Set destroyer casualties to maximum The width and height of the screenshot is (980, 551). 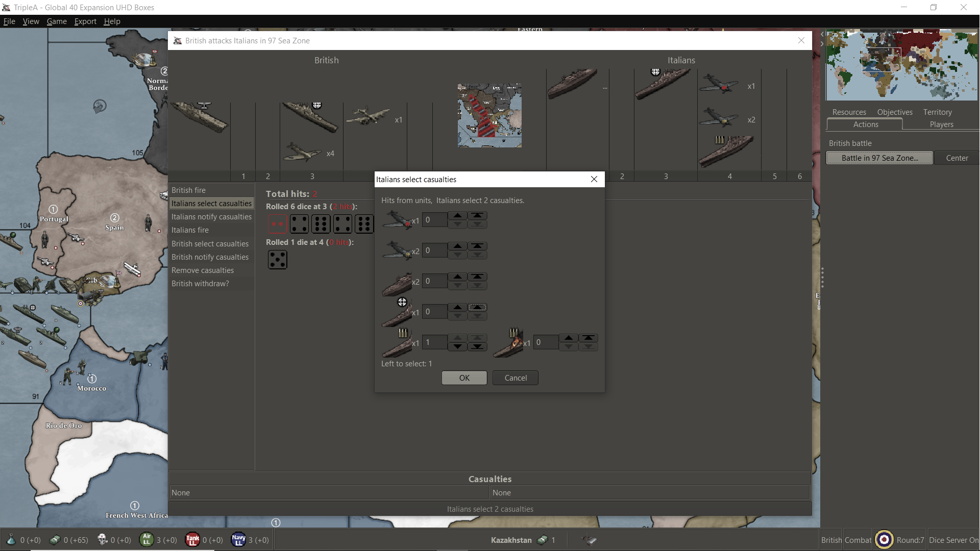pos(477,308)
